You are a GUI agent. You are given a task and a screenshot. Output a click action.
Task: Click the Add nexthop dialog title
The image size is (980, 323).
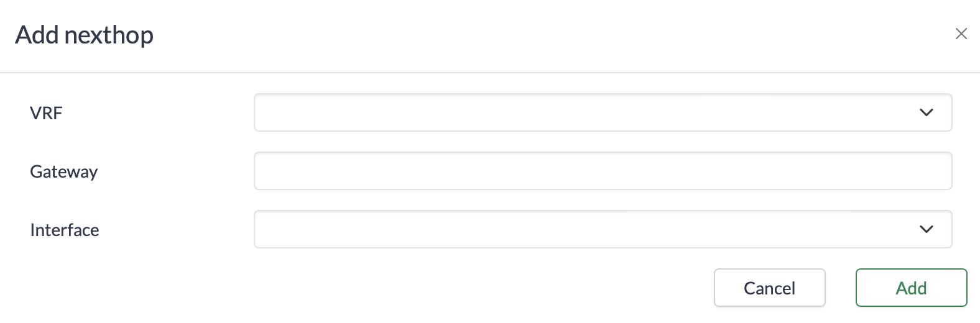click(x=84, y=35)
